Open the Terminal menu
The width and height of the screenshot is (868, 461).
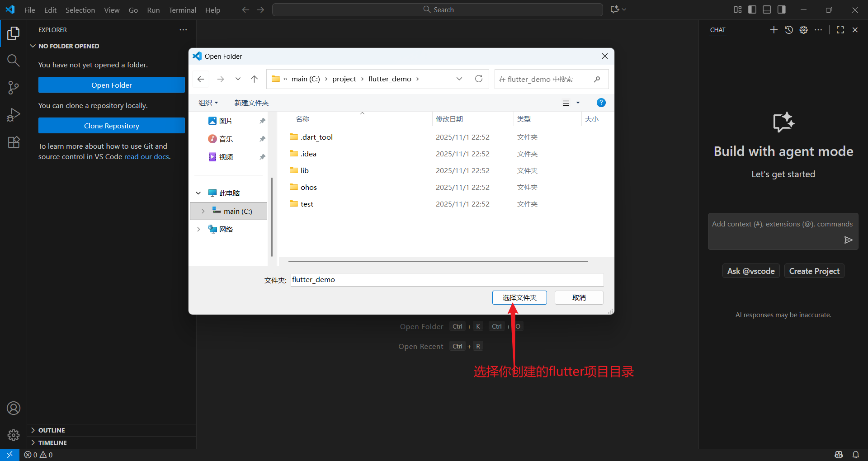(x=182, y=10)
